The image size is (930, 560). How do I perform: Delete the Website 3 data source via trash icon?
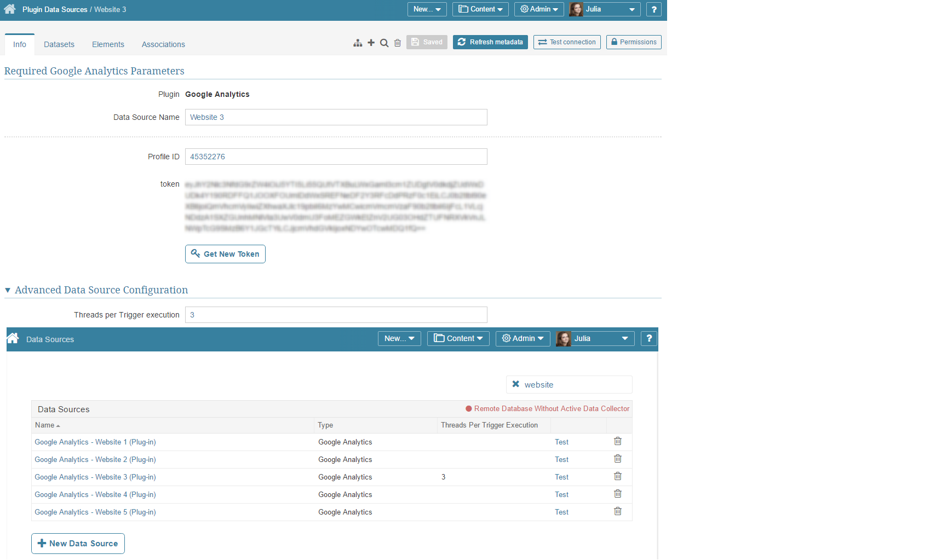tap(618, 476)
